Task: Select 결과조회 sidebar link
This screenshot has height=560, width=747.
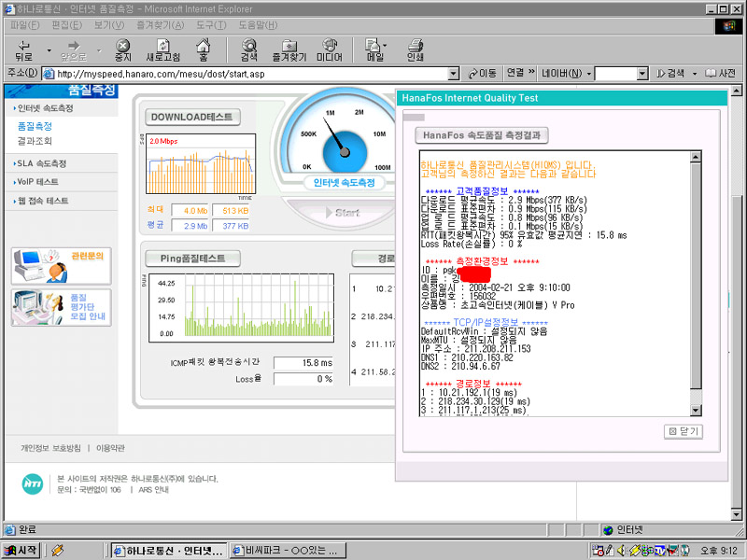Action: coord(35,141)
